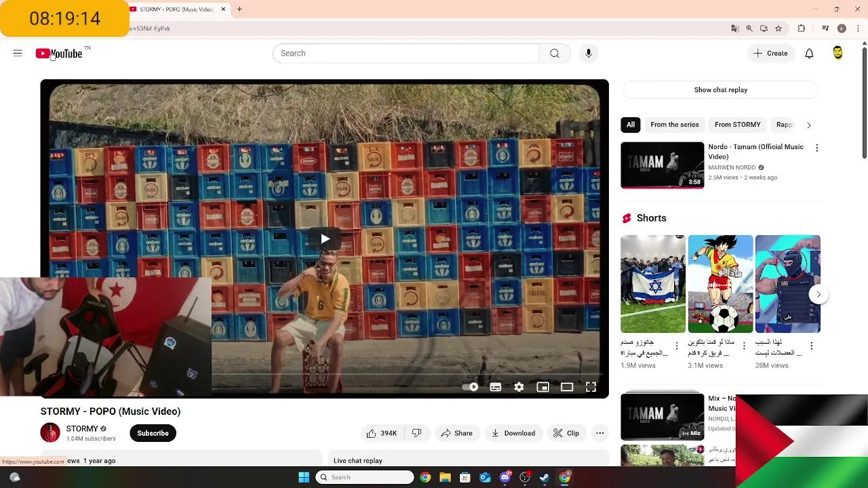Select the chip beginning Rapp
The height and width of the screenshot is (488, 868).
784,125
